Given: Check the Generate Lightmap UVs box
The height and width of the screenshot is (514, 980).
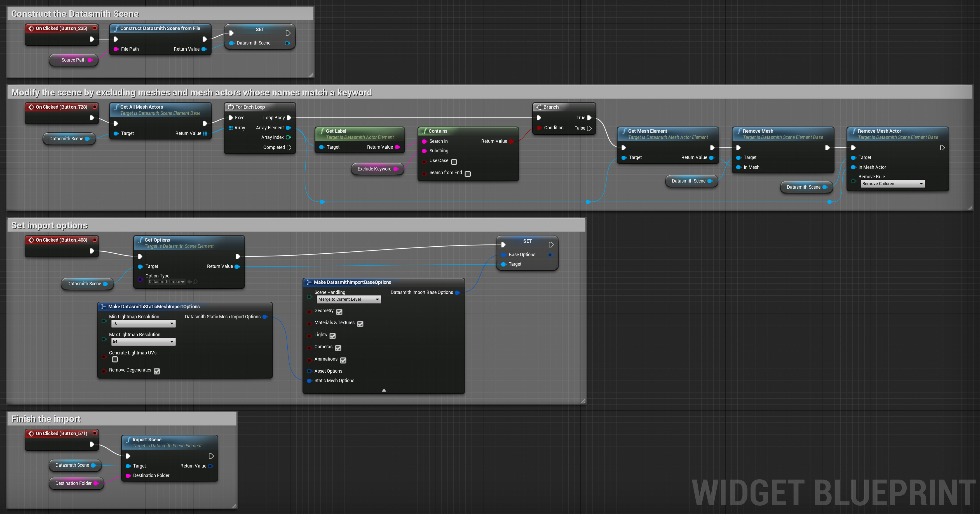Looking at the screenshot, I should pyautogui.click(x=115, y=359).
